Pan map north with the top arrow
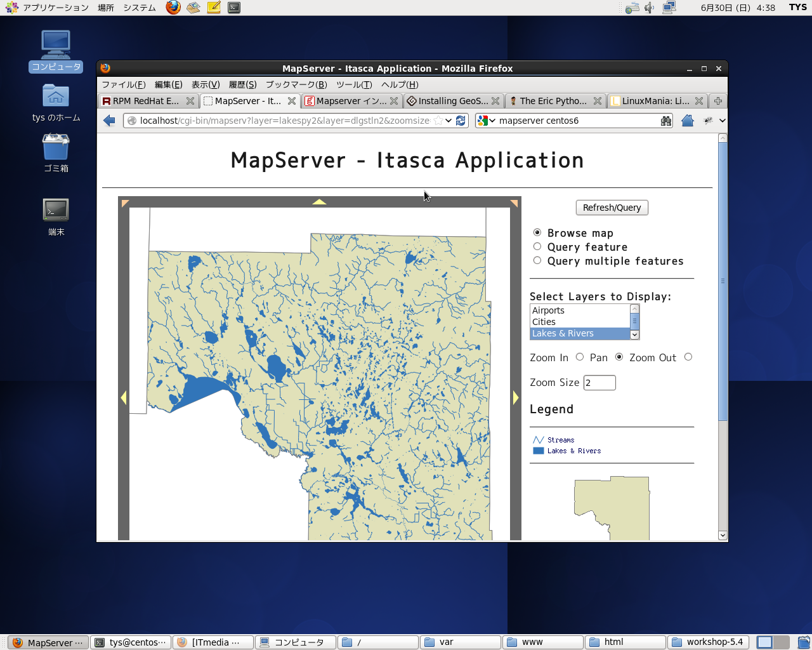812x650 pixels. pyautogui.click(x=319, y=202)
